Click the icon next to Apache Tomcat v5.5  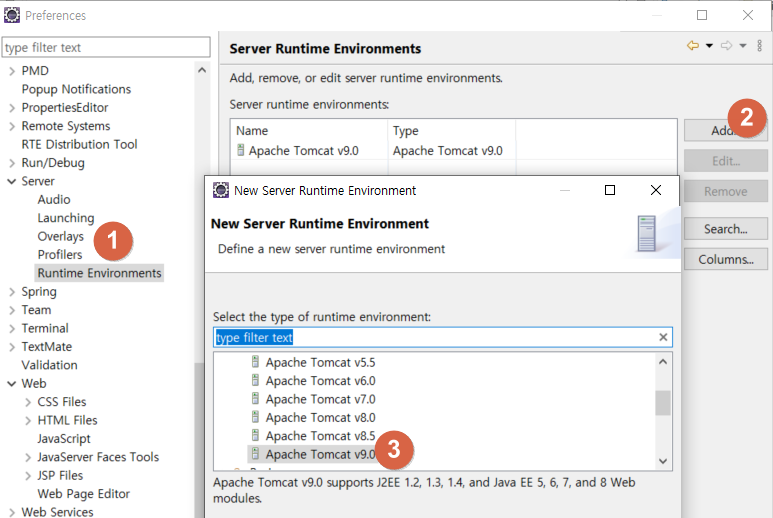click(255, 362)
